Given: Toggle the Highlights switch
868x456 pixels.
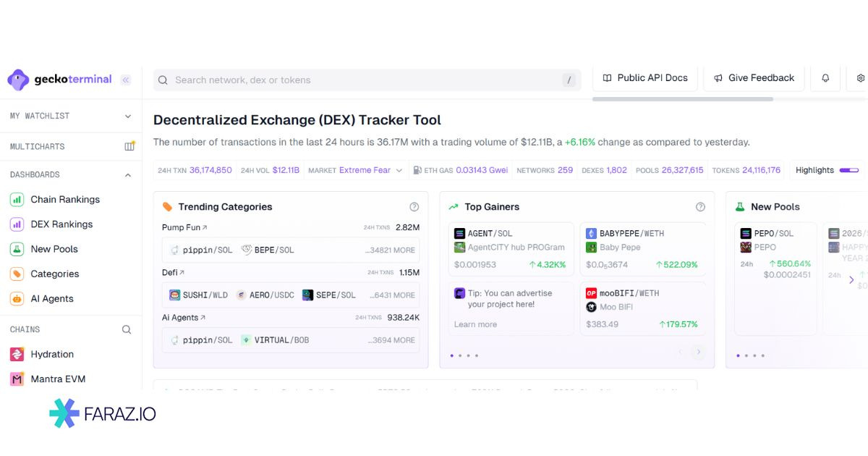Looking at the screenshot, I should tap(848, 170).
